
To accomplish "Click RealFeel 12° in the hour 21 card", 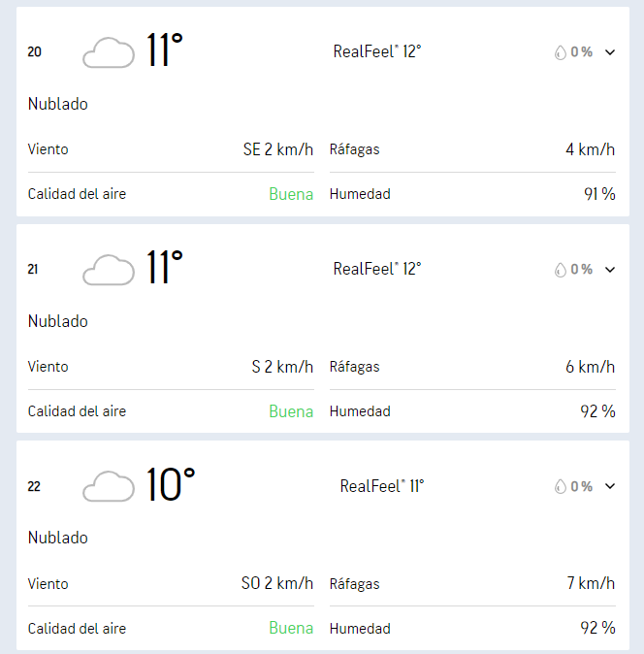I will (377, 269).
